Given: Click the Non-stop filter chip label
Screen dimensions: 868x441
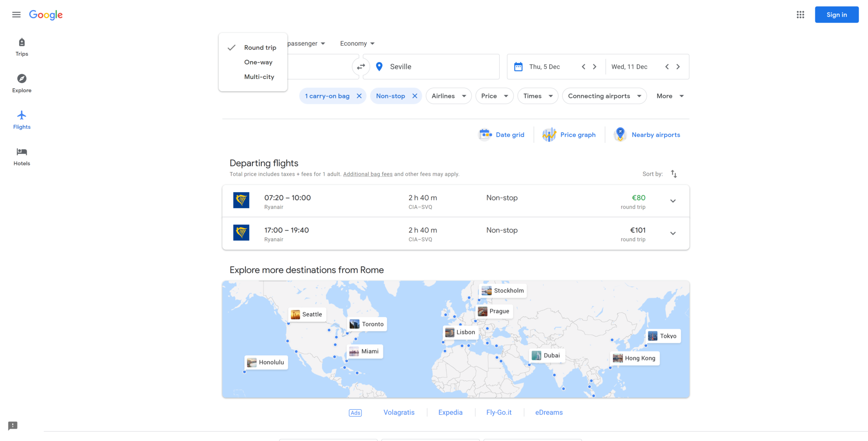Looking at the screenshot, I should tap(390, 96).
